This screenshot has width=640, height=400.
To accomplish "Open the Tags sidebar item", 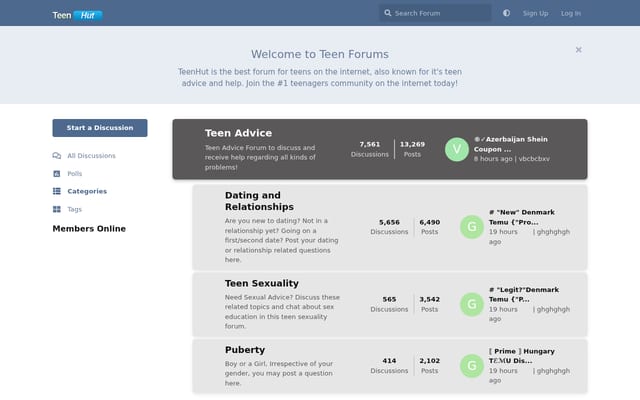I will coord(74,209).
